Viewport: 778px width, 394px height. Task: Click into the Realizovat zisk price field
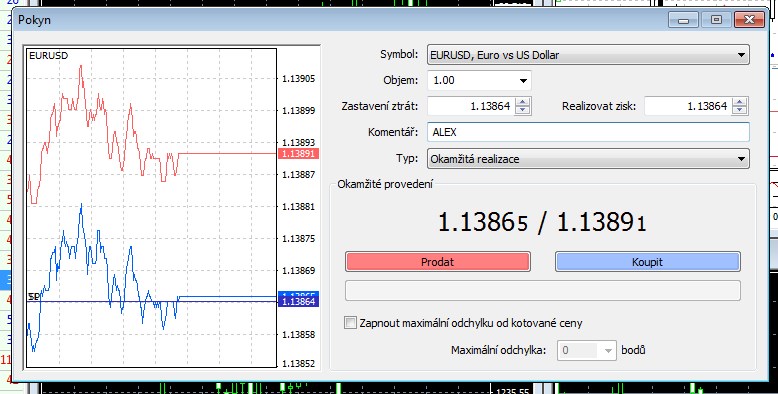click(x=689, y=106)
